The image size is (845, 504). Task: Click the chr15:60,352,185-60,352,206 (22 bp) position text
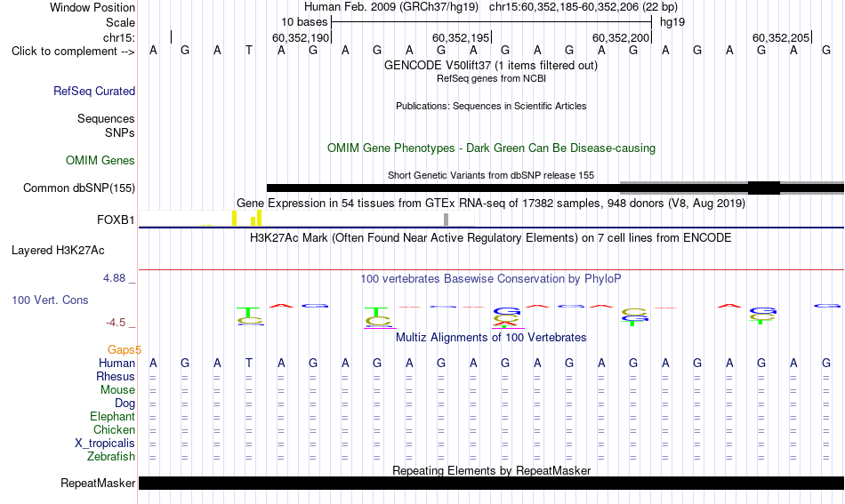pos(583,7)
